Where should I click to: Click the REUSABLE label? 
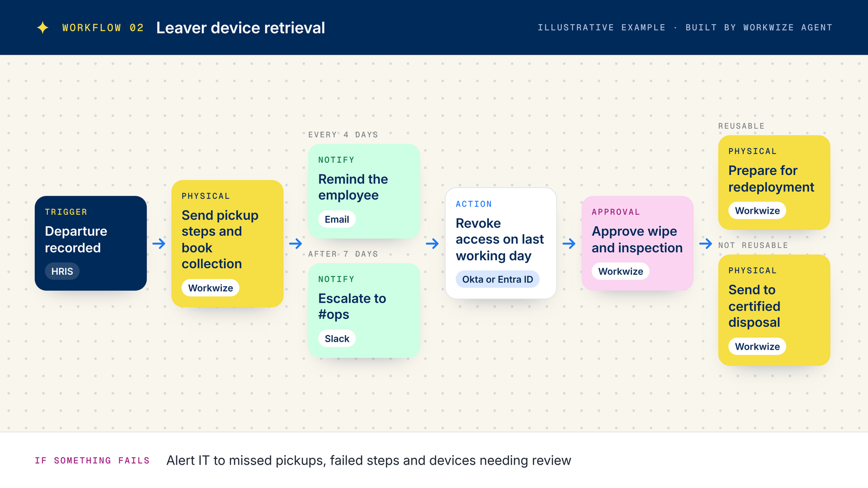[x=741, y=126]
